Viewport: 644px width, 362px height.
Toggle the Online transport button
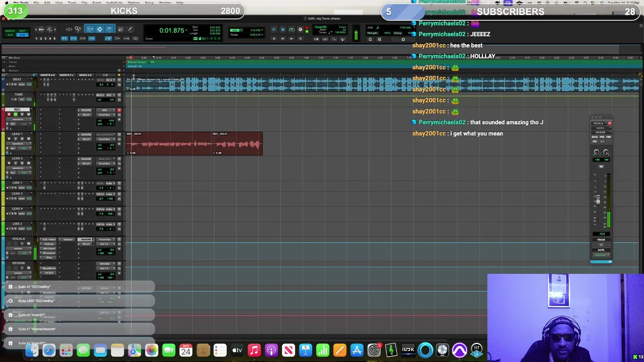[274, 29]
